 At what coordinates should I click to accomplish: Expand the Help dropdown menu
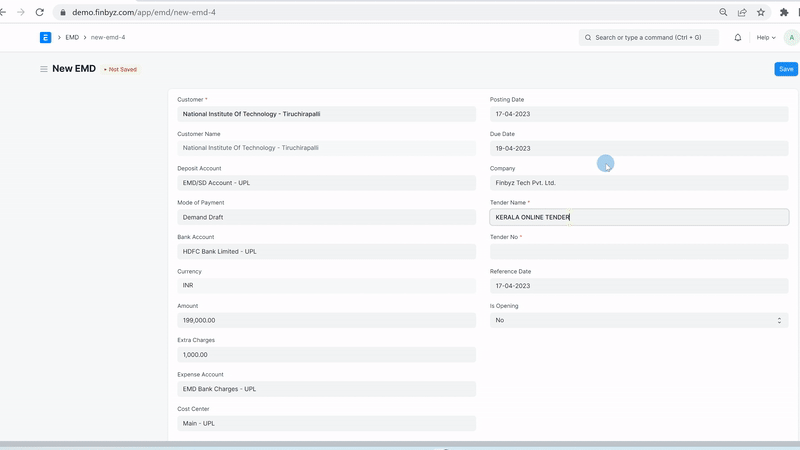coord(765,37)
